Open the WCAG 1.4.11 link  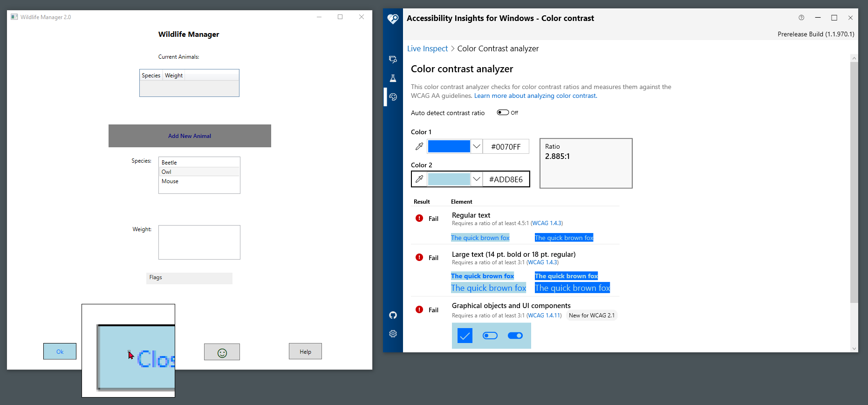pos(544,316)
